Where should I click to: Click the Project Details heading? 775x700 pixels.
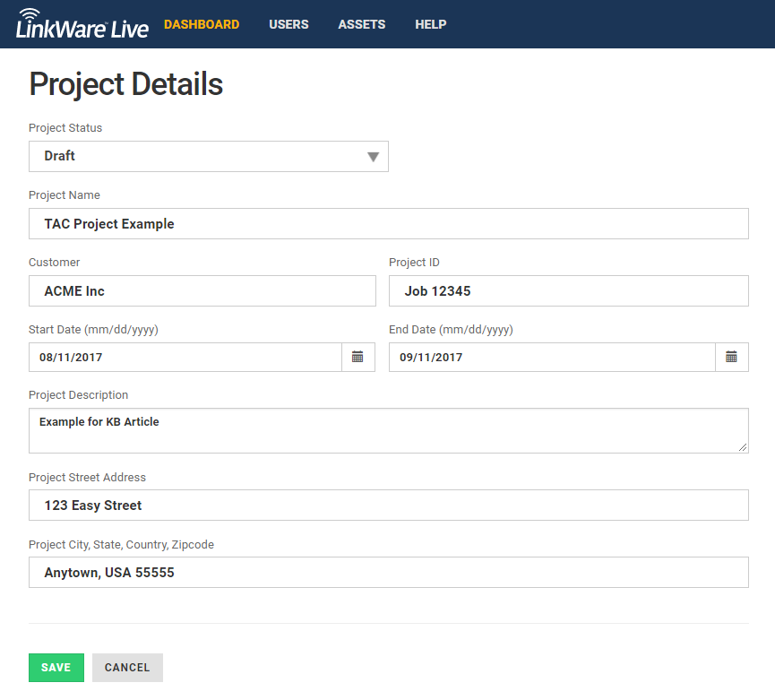[x=126, y=84]
